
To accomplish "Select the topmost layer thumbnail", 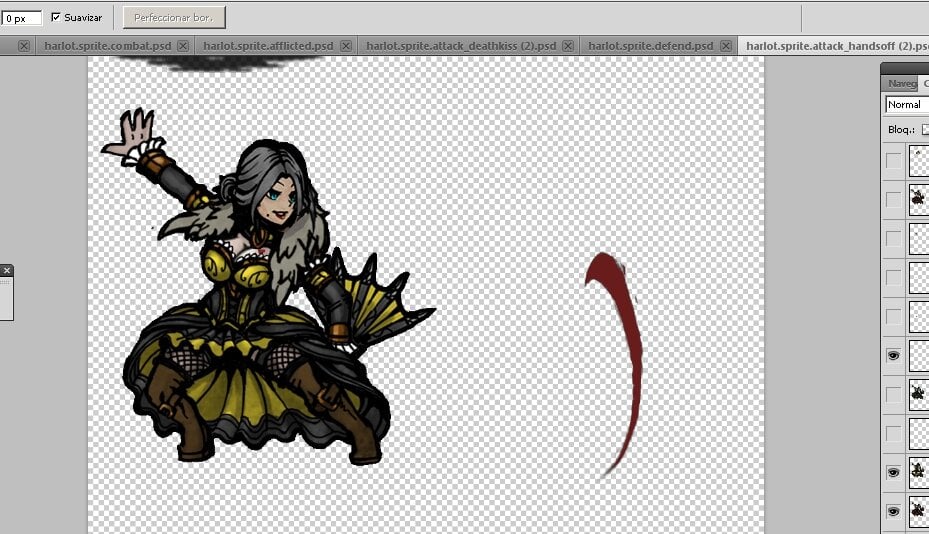I will click(919, 161).
